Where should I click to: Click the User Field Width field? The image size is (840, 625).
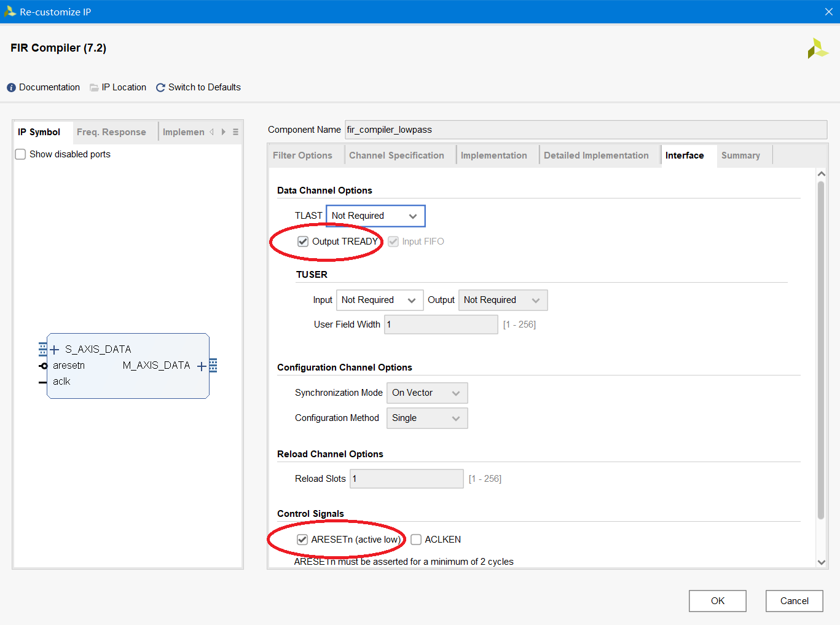tap(441, 324)
